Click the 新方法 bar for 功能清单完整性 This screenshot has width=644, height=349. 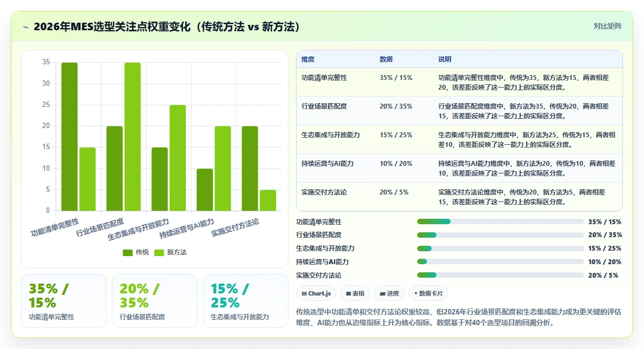(88, 179)
